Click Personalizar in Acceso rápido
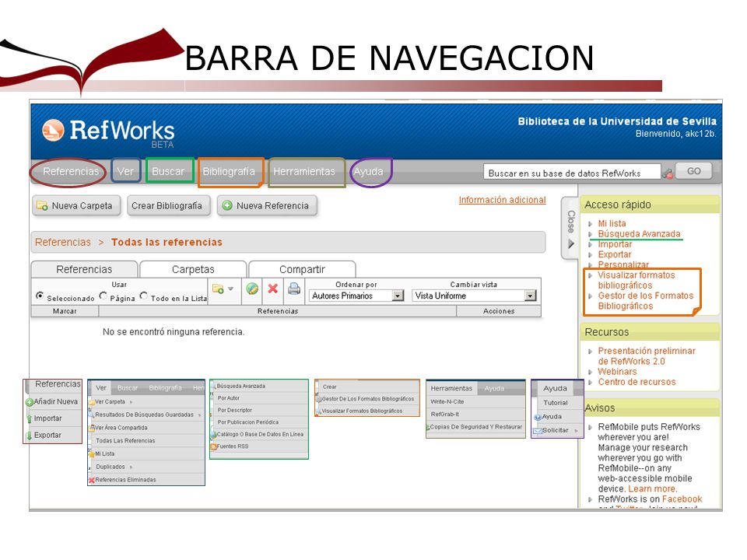The image size is (747, 560). pyautogui.click(x=623, y=264)
